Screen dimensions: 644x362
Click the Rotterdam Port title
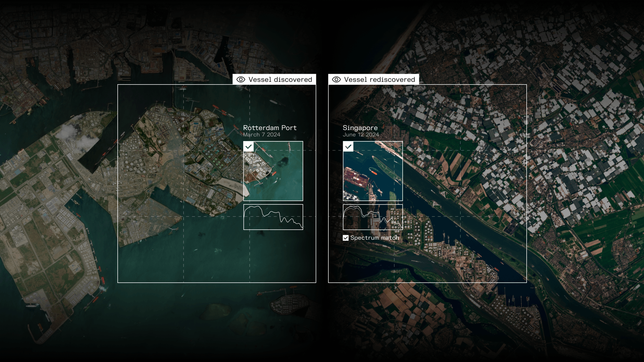[270, 128]
